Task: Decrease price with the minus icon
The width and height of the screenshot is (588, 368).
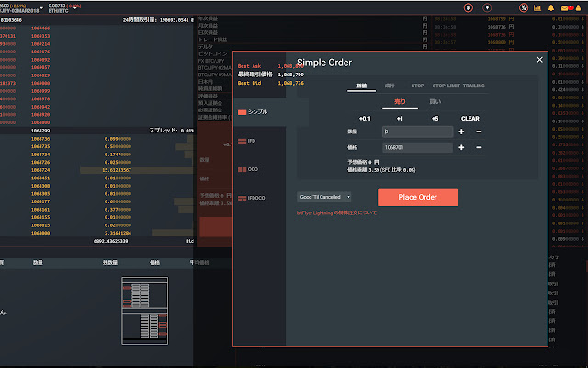Action: [479, 147]
